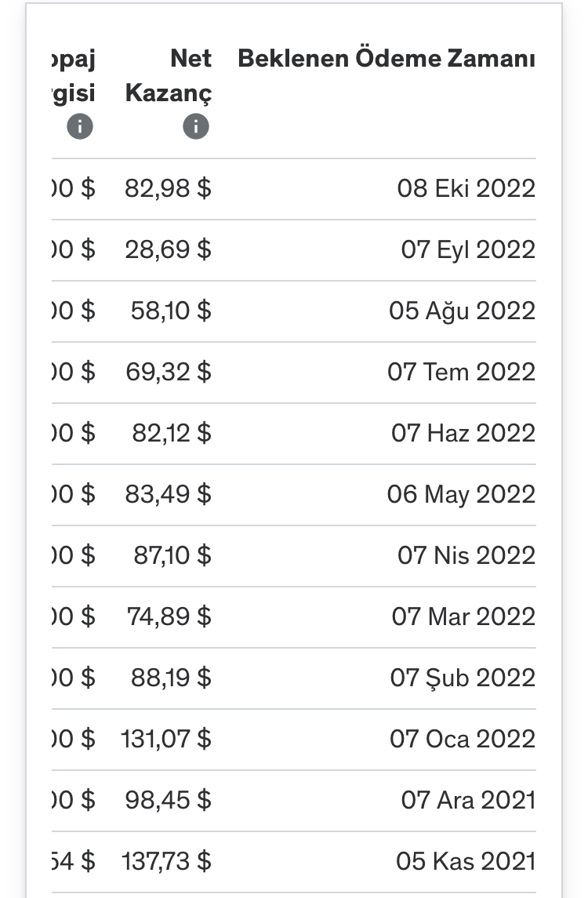Select the 07 Tem 2022 payment date
This screenshot has height=898, width=588.
click(462, 373)
